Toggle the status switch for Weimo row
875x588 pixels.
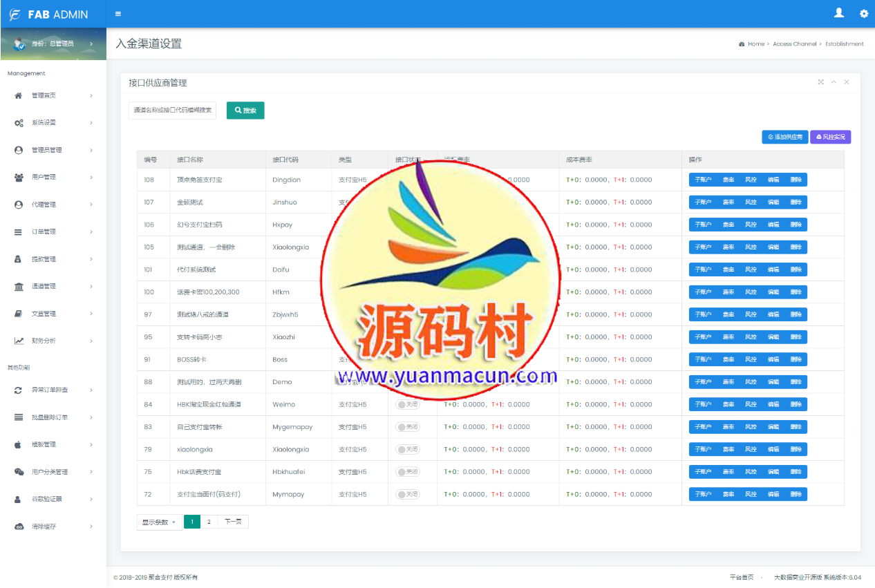click(407, 405)
